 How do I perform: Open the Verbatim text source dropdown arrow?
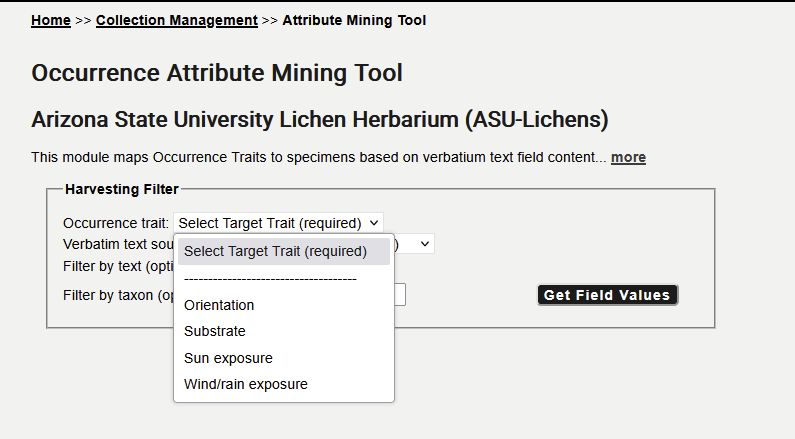coord(425,244)
